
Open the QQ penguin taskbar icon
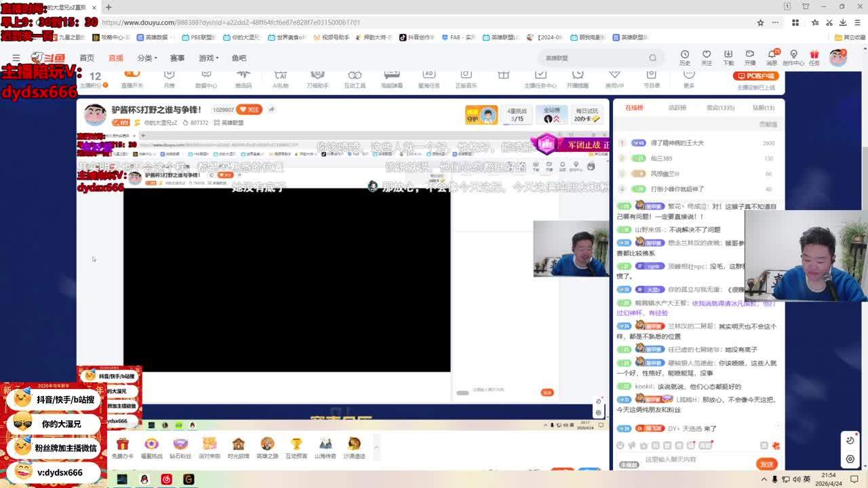pos(144,479)
